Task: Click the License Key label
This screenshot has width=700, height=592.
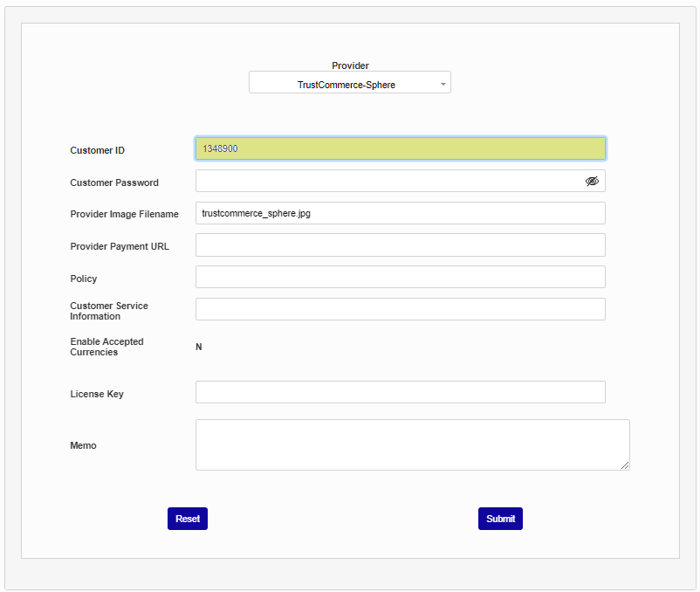Action: [97, 394]
